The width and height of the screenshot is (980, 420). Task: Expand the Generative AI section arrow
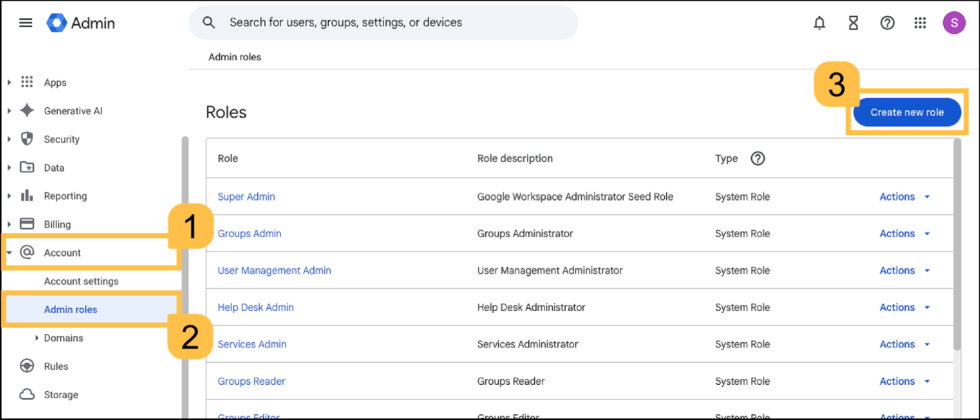[x=9, y=111]
